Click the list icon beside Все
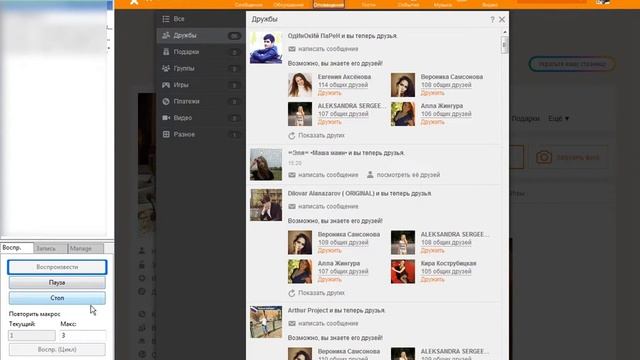Viewport: 640px width, 360px height. click(166, 19)
